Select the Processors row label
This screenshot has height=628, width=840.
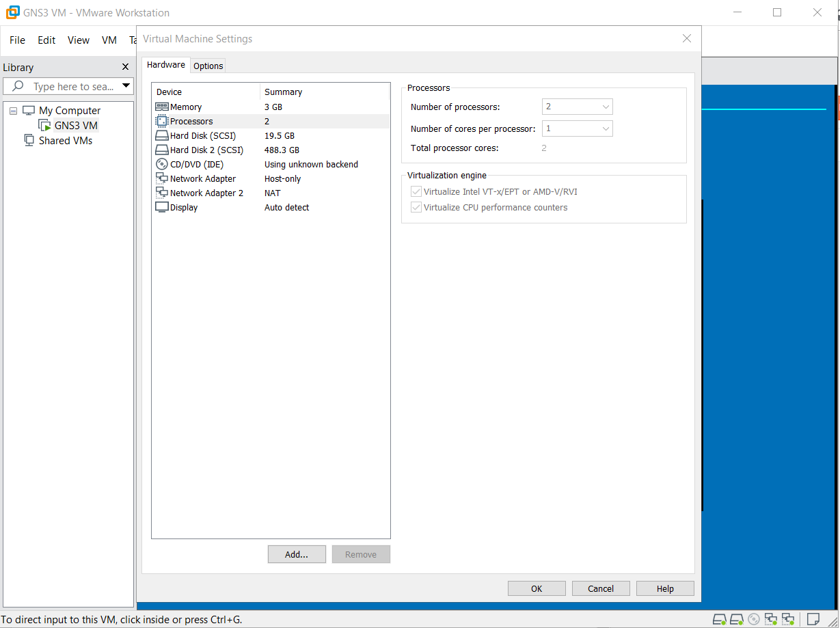pyautogui.click(x=191, y=121)
